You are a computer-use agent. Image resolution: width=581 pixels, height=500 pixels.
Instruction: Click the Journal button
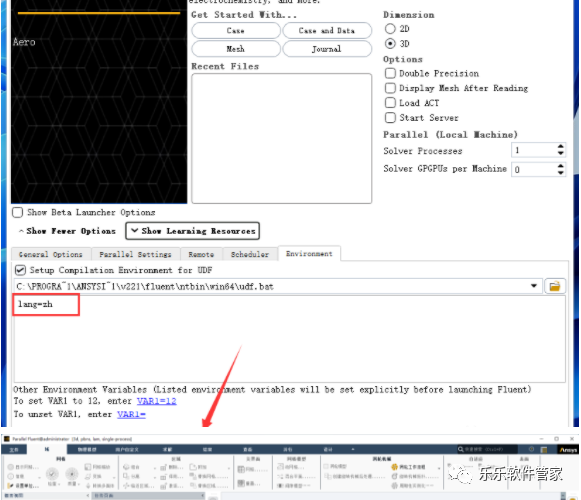click(x=327, y=49)
